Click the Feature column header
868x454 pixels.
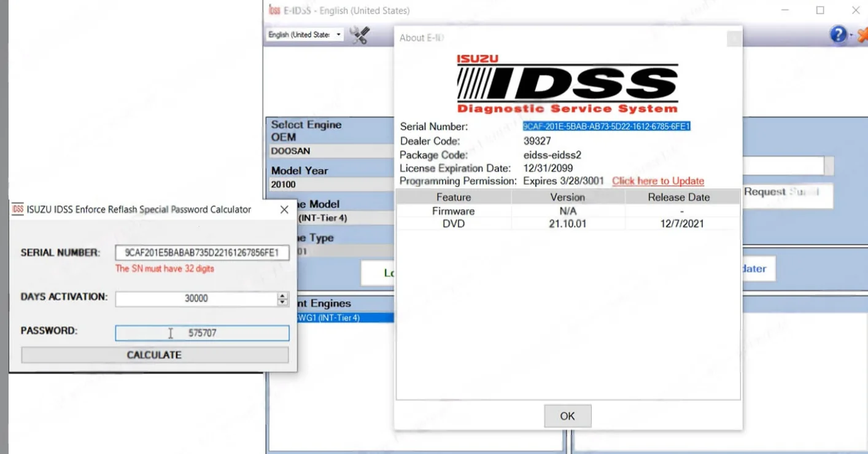(454, 197)
